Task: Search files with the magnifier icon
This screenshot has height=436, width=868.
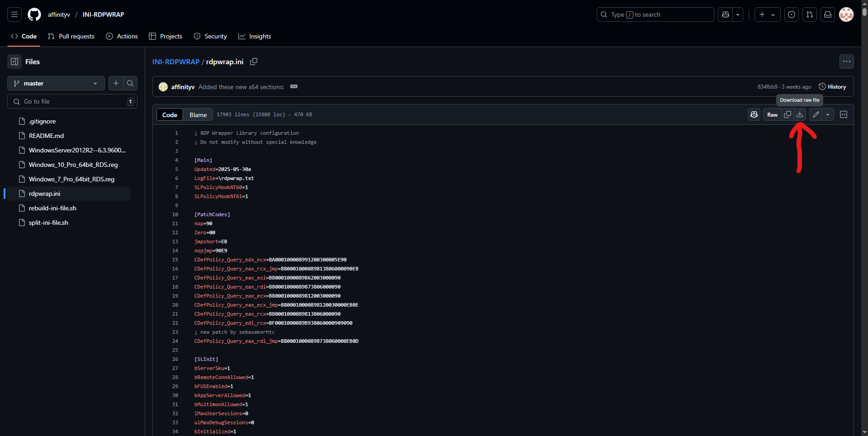Action: coord(130,83)
